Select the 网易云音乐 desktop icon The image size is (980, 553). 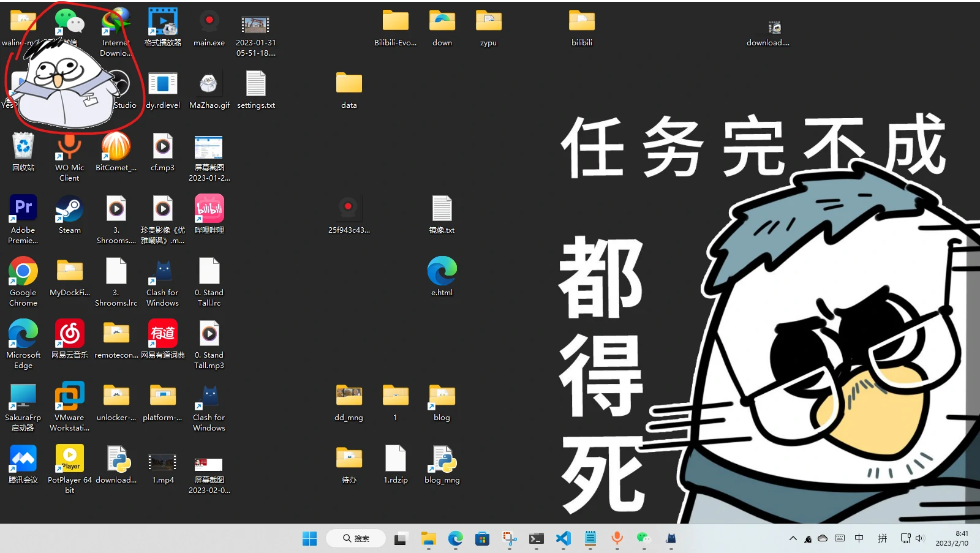[69, 334]
